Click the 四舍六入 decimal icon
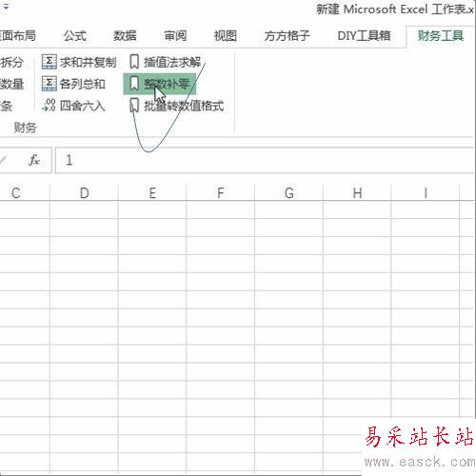The image size is (476, 476). (x=50, y=105)
